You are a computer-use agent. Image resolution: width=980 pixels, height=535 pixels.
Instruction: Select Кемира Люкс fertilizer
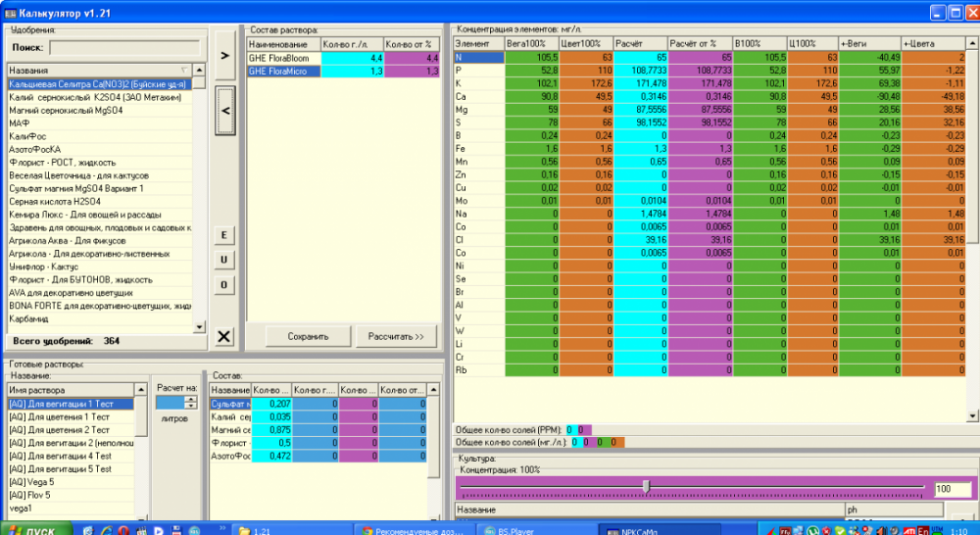(99, 215)
